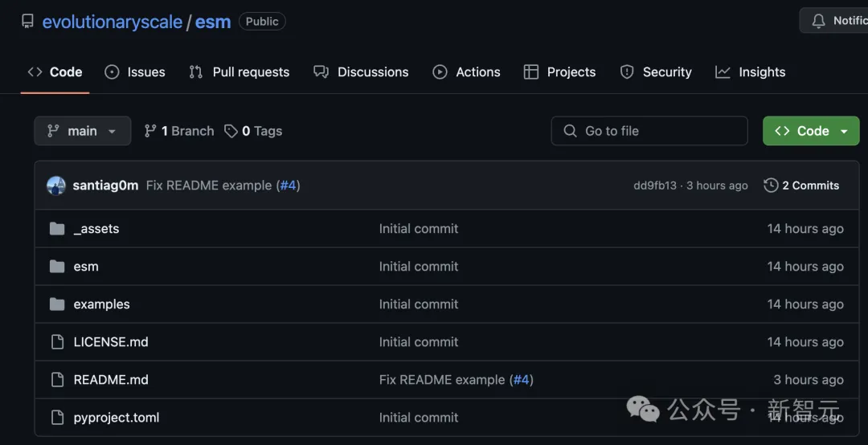
Task: Click 14 hours ago timestamp in _assets row
Action: click(x=805, y=229)
